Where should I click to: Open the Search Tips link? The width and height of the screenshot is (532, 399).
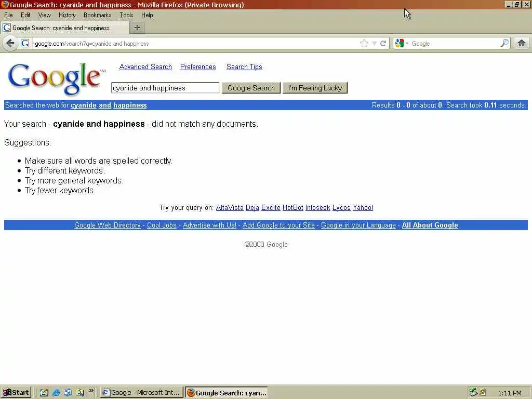[x=244, y=67]
